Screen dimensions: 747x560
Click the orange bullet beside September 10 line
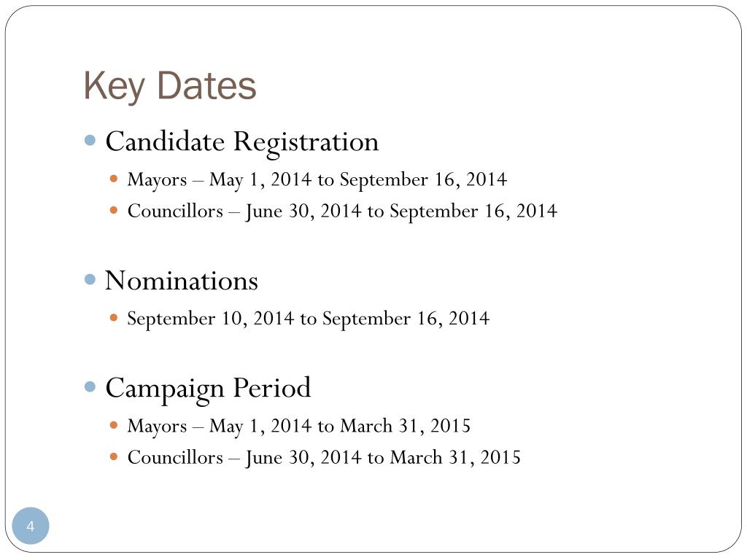click(x=113, y=318)
